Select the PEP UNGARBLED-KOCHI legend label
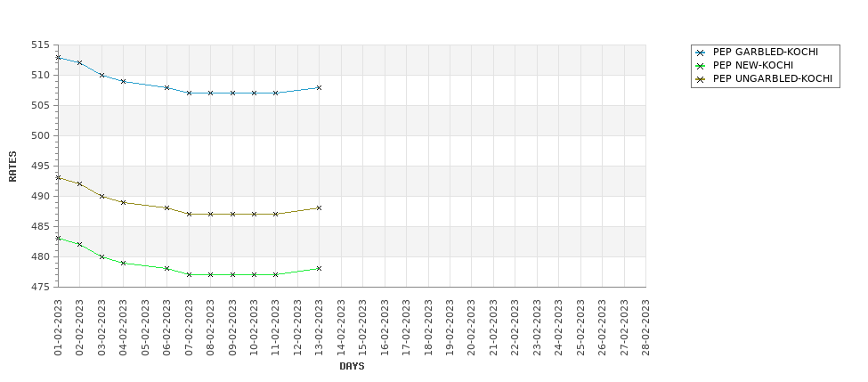 click(x=772, y=78)
